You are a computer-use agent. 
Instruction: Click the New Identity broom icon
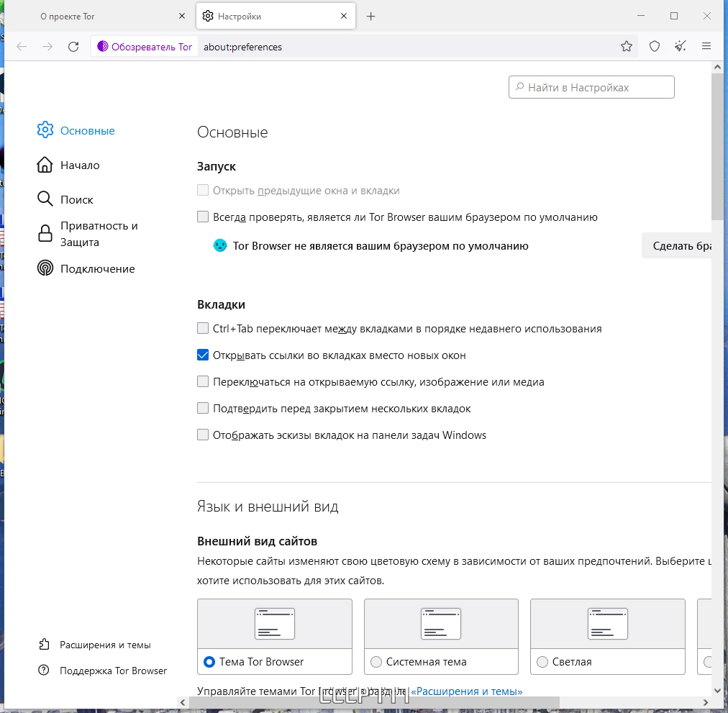(681, 47)
